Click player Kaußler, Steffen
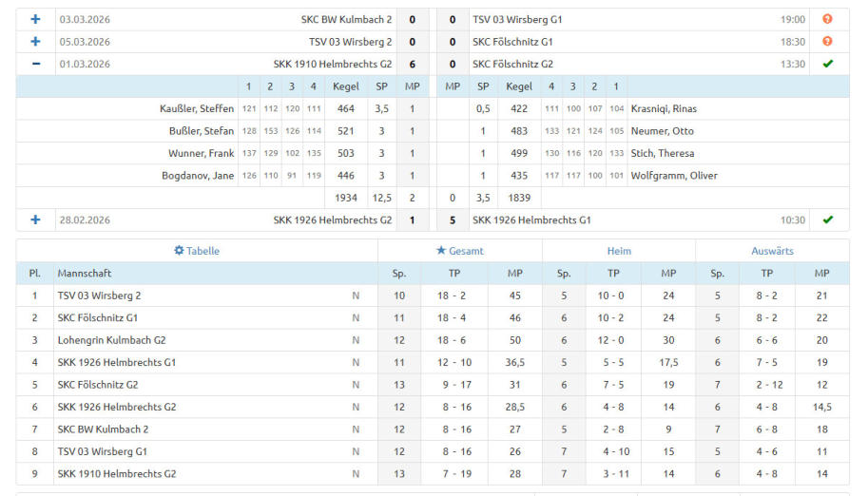868x496 pixels. [x=197, y=108]
